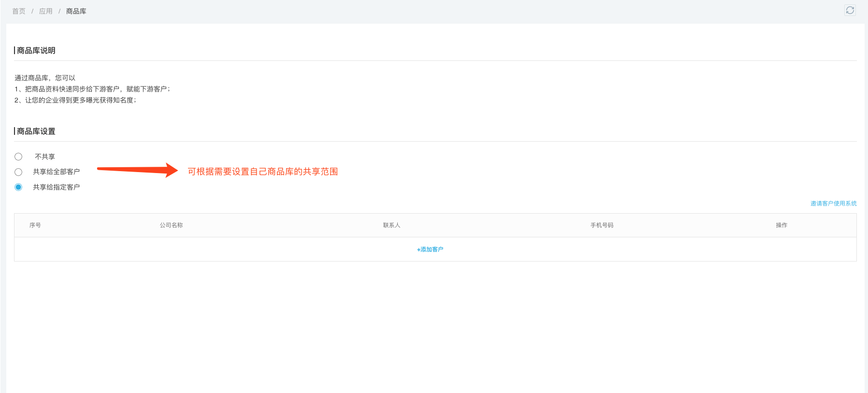This screenshot has width=868, height=393.
Task: Click +添加客户 in the table
Action: pyautogui.click(x=430, y=249)
